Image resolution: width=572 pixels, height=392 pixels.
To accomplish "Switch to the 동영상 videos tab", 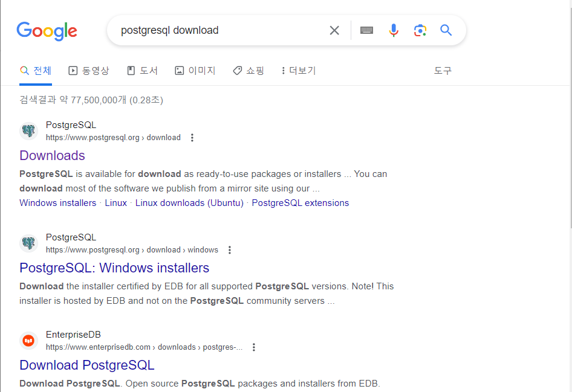I will (x=89, y=70).
